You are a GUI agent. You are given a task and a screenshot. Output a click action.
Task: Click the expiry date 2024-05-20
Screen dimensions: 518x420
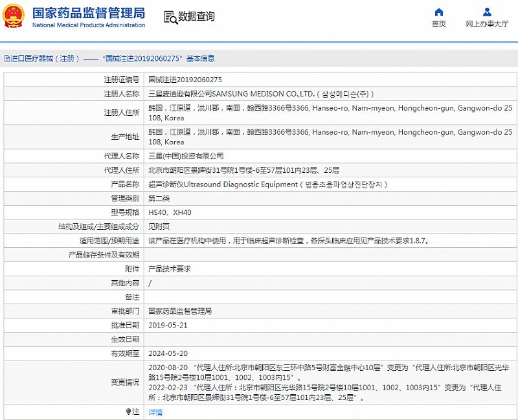[168, 353]
